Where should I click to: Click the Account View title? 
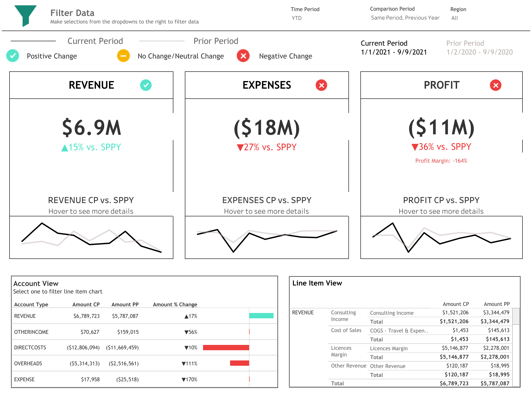36,283
